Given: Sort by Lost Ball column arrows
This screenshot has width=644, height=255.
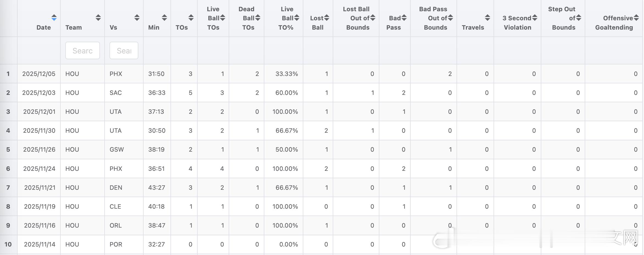Looking at the screenshot, I should tap(326, 18).
